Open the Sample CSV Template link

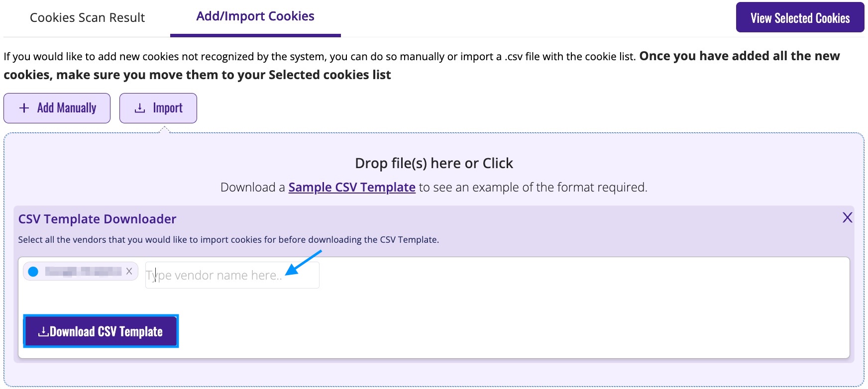(x=352, y=187)
